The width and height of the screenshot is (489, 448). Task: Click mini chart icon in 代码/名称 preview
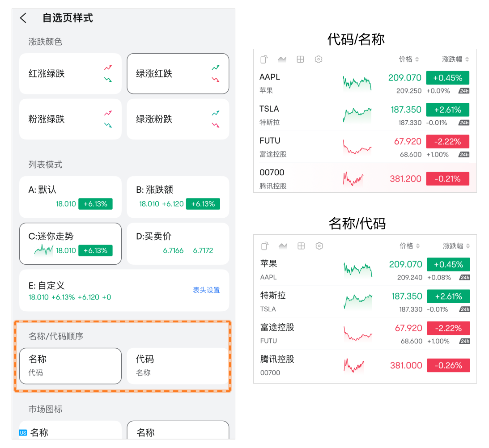pos(282,59)
